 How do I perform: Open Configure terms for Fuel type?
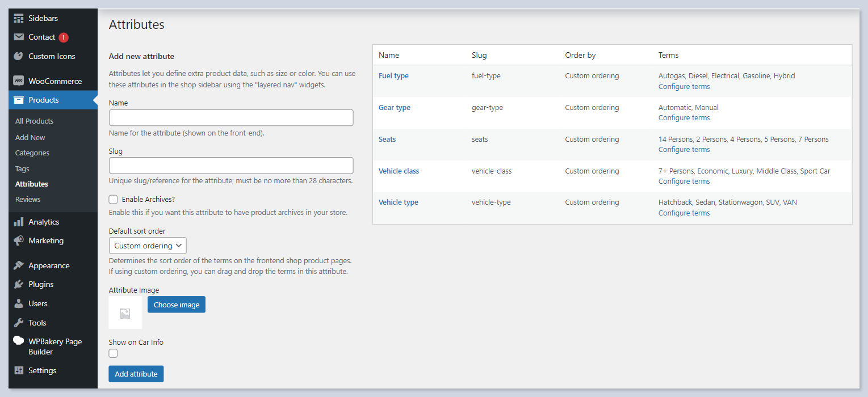[x=684, y=87]
